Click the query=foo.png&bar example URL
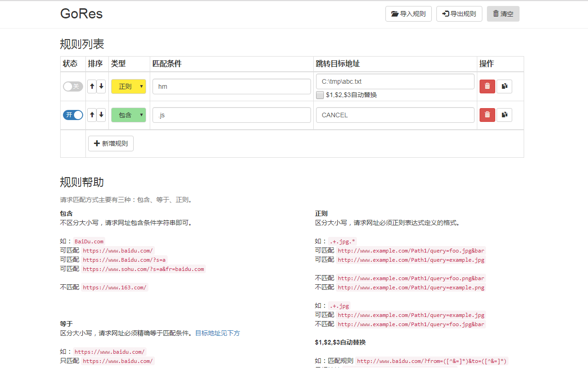Viewport: 588px width, 368px height. [411, 278]
